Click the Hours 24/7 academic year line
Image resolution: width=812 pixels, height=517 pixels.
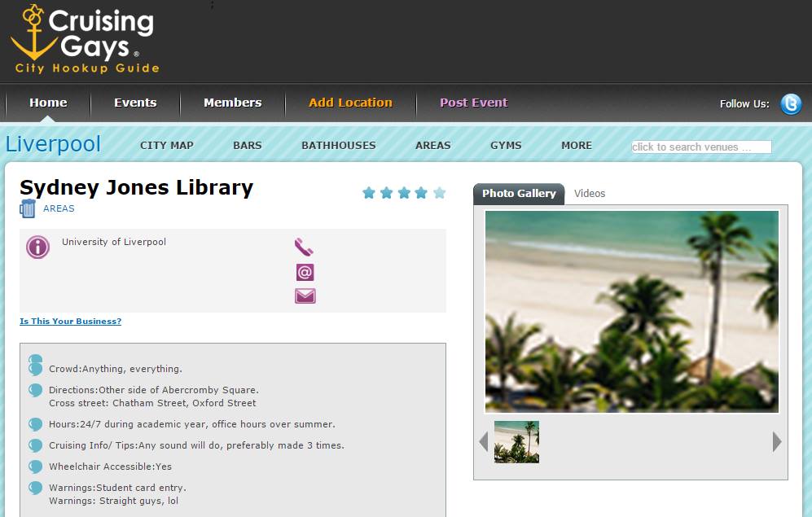pyautogui.click(x=192, y=424)
